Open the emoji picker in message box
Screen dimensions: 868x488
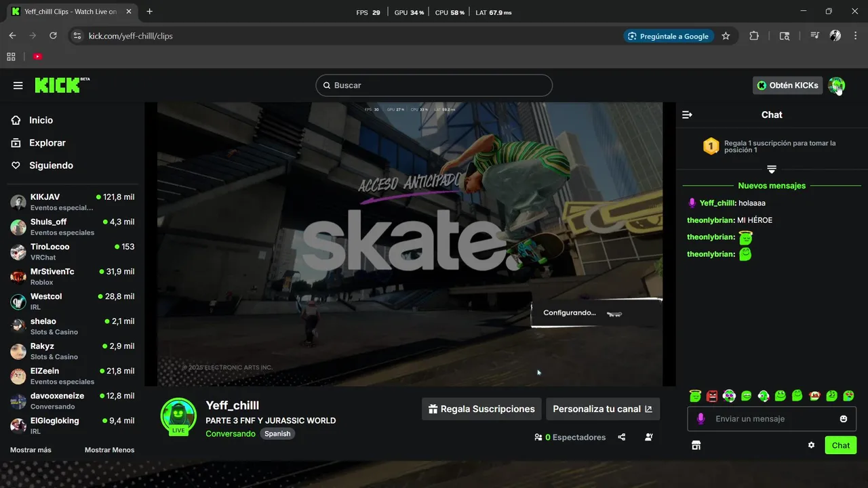click(844, 419)
